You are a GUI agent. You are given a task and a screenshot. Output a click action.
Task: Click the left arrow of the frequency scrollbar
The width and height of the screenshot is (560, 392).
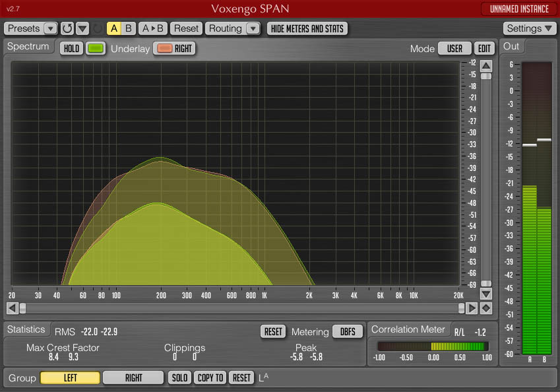pos(12,308)
